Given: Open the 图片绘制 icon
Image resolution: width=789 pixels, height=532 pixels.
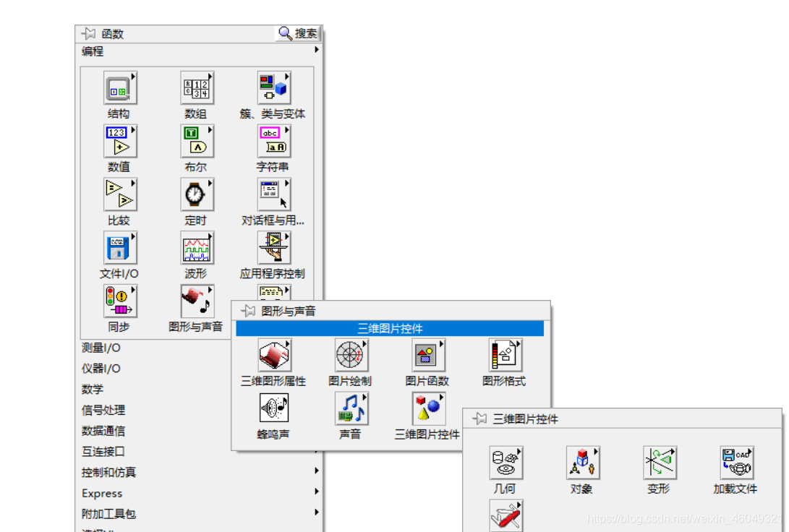Looking at the screenshot, I should [x=351, y=355].
